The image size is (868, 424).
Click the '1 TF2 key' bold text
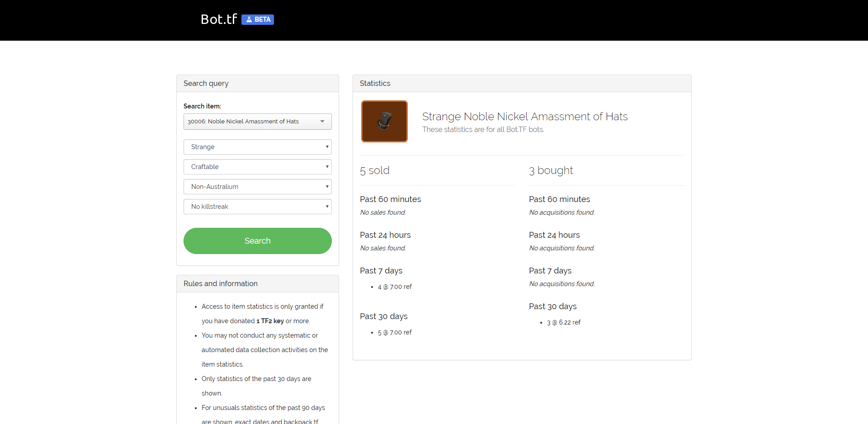click(x=270, y=321)
